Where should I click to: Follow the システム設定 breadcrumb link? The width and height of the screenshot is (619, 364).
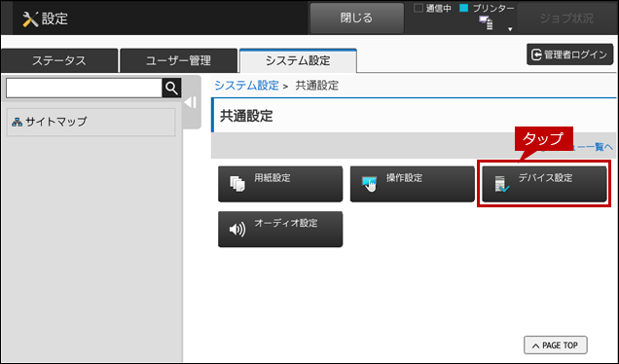(247, 86)
